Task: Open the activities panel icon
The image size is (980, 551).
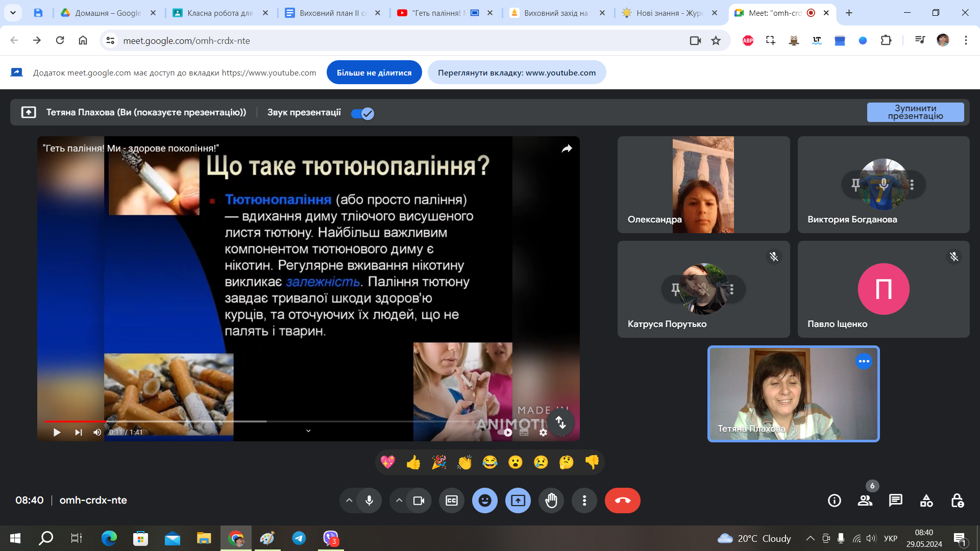Action: 926,500
